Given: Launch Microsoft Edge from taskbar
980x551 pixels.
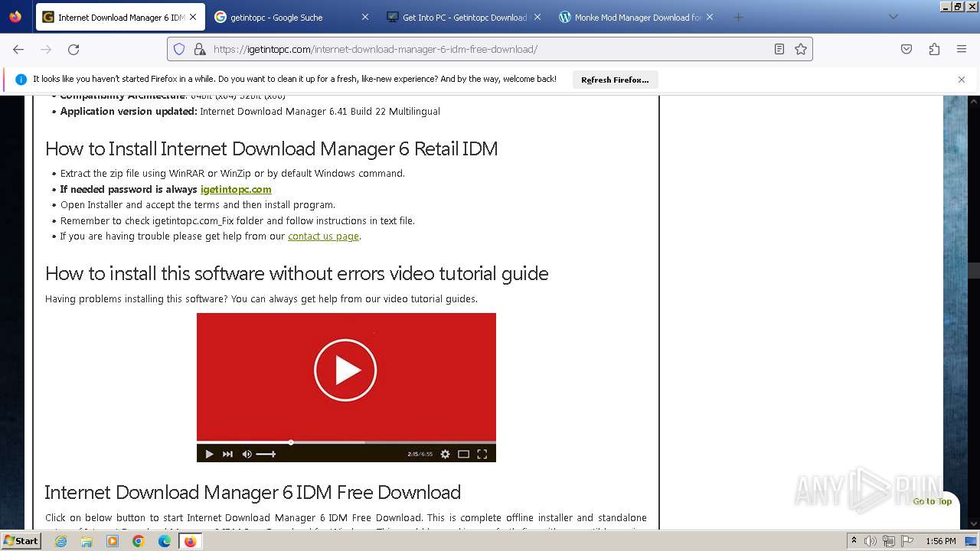Looking at the screenshot, I should click(165, 541).
